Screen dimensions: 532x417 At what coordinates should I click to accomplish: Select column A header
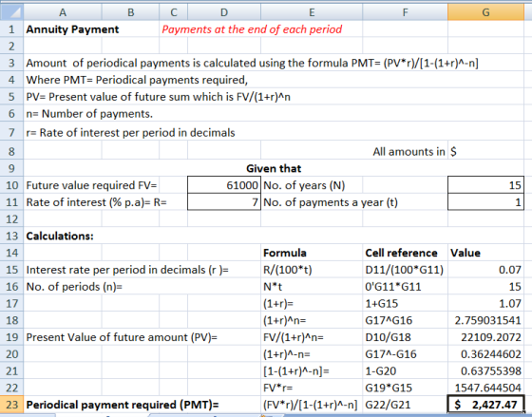[x=63, y=12]
